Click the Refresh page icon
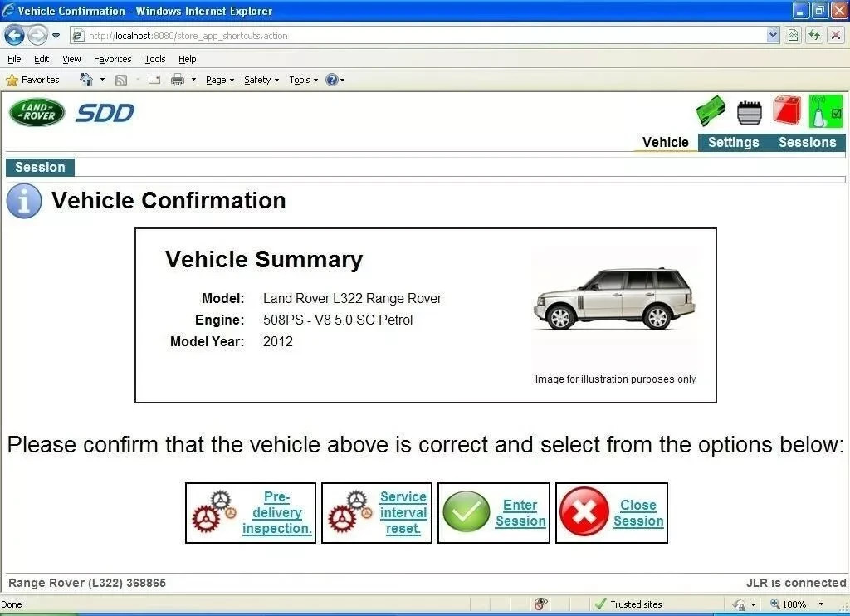The height and width of the screenshot is (616, 850). pos(814,36)
